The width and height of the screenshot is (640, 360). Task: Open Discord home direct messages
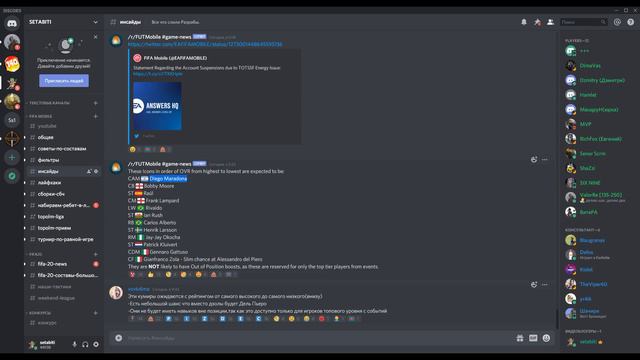tap(12, 23)
